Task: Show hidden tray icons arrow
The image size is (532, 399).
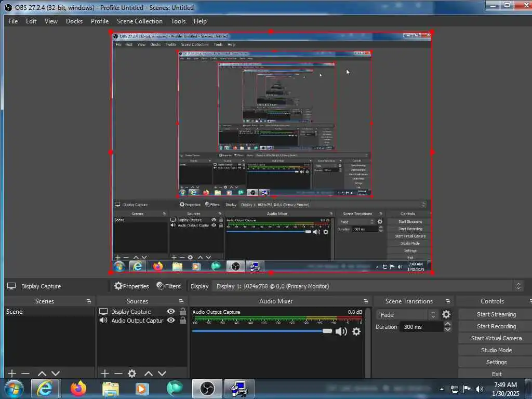Action: 442,389
